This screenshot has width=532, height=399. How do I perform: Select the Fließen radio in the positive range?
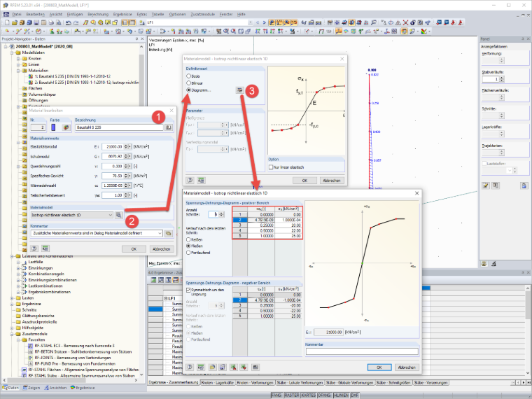click(188, 246)
